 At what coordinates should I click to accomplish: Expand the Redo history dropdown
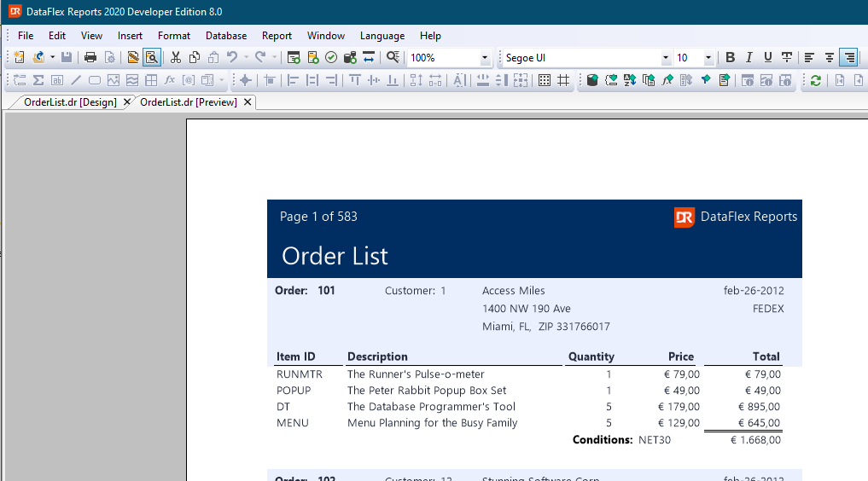click(x=274, y=57)
